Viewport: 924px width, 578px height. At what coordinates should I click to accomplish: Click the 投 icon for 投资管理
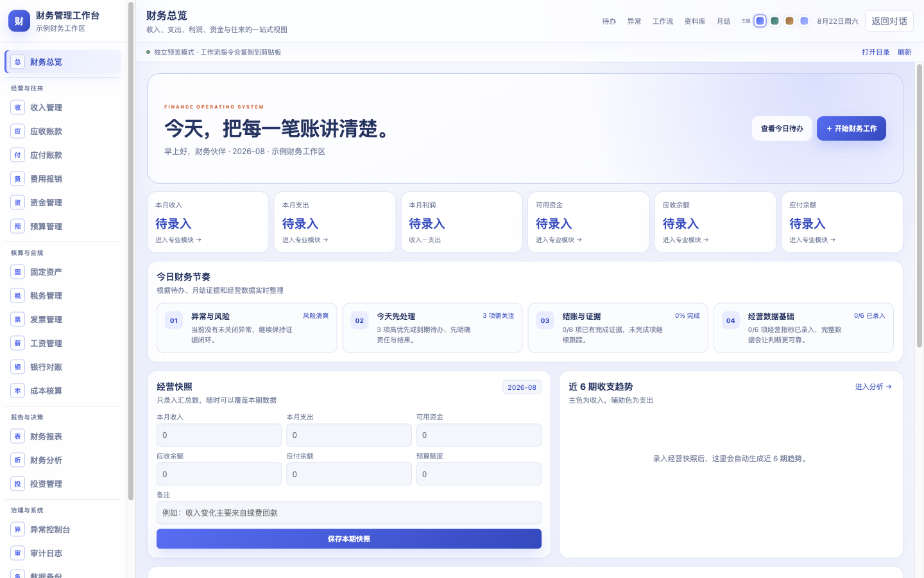click(x=17, y=484)
